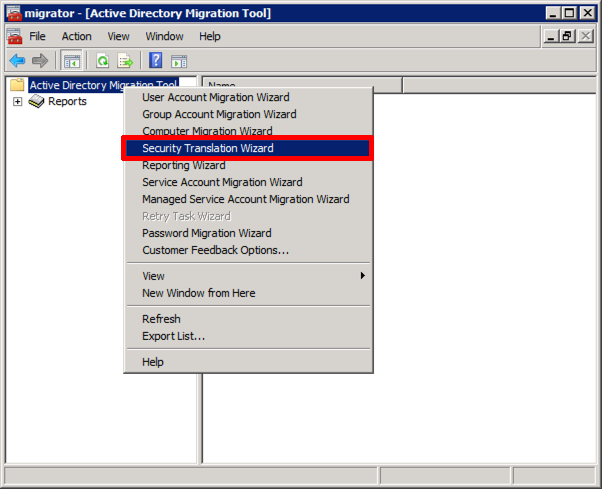This screenshot has width=602, height=489.
Task: Launch Security Translation Wizard
Action: click(248, 148)
